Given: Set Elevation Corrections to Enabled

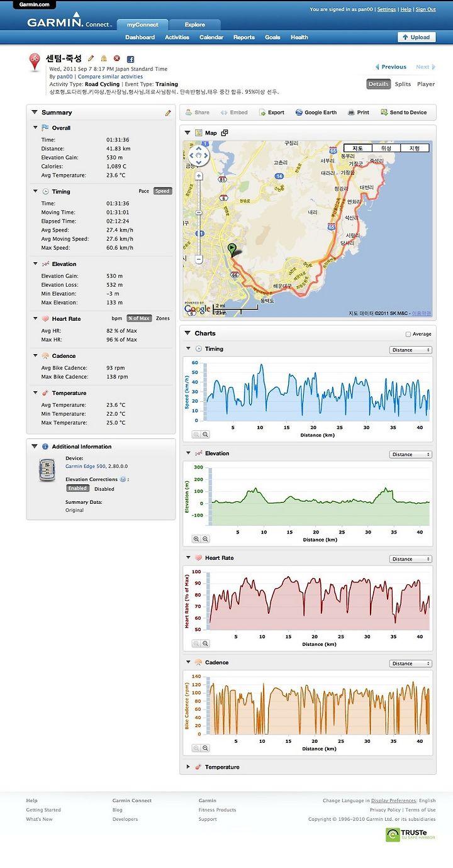Looking at the screenshot, I should point(77,488).
